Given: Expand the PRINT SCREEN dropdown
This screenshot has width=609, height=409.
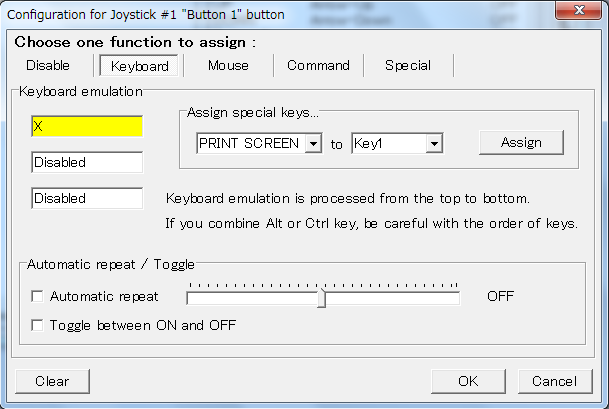Looking at the screenshot, I should click(x=313, y=144).
